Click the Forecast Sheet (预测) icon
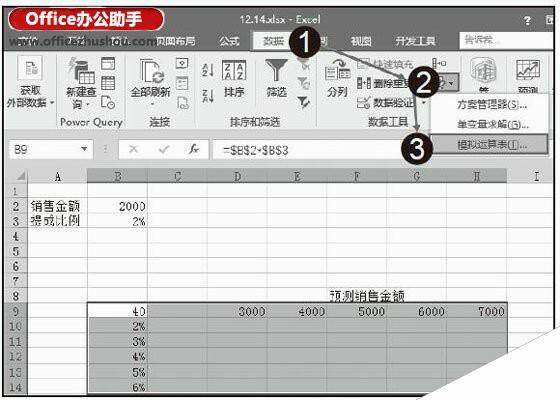 pos(528,70)
